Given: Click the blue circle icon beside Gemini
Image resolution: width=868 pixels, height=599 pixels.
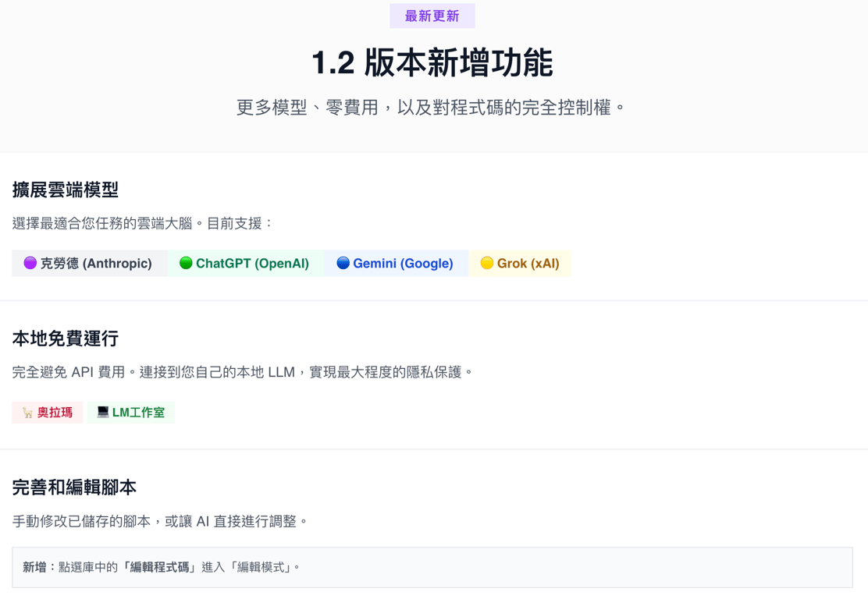Looking at the screenshot, I should [x=343, y=264].
